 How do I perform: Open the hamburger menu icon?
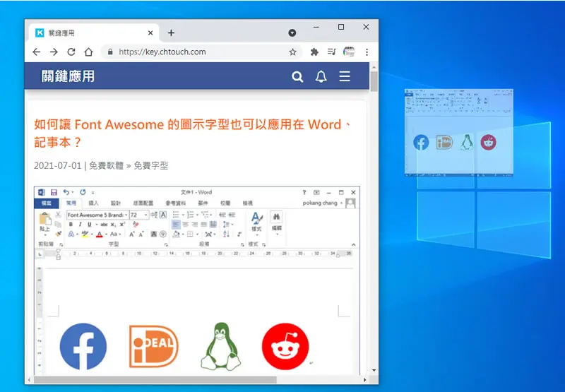point(345,76)
